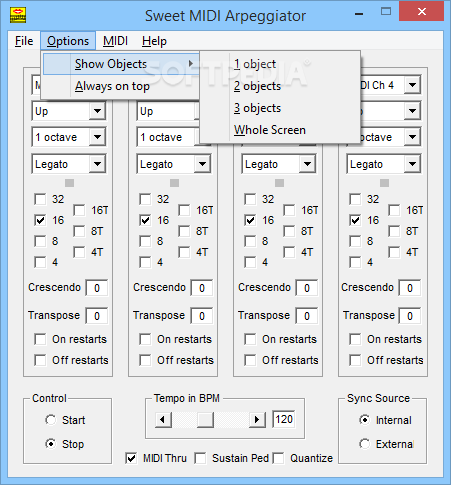Expand third column's Legato dropdown

307,164
